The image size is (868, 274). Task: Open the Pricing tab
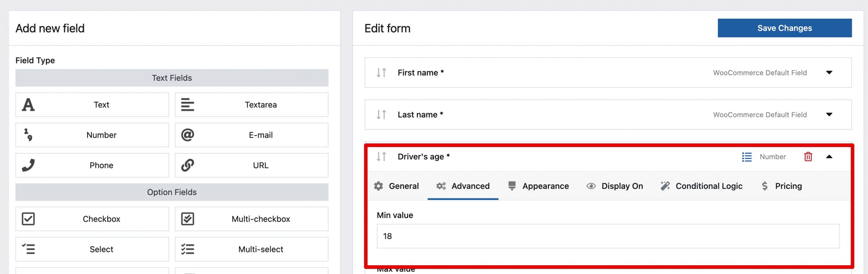tap(782, 186)
